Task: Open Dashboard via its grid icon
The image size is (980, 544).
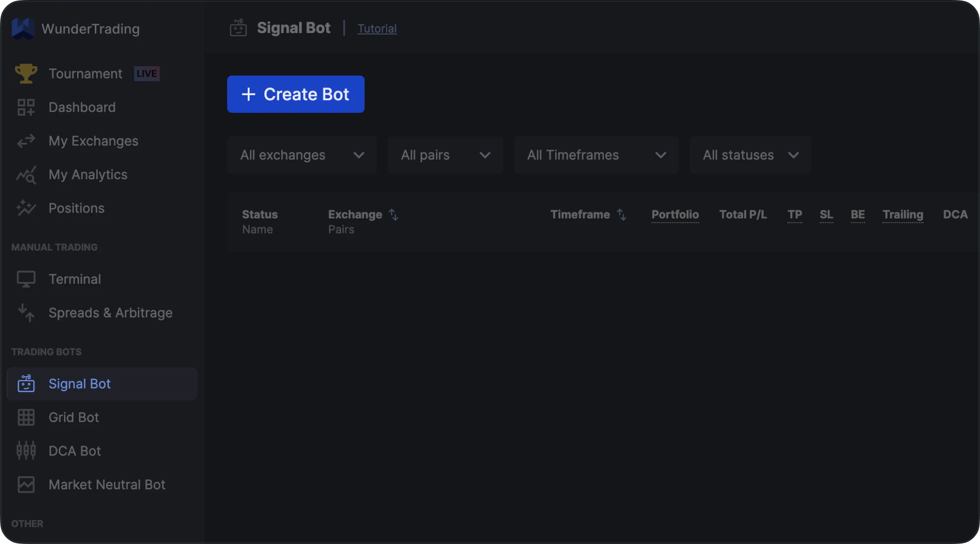Action: pyautogui.click(x=26, y=107)
